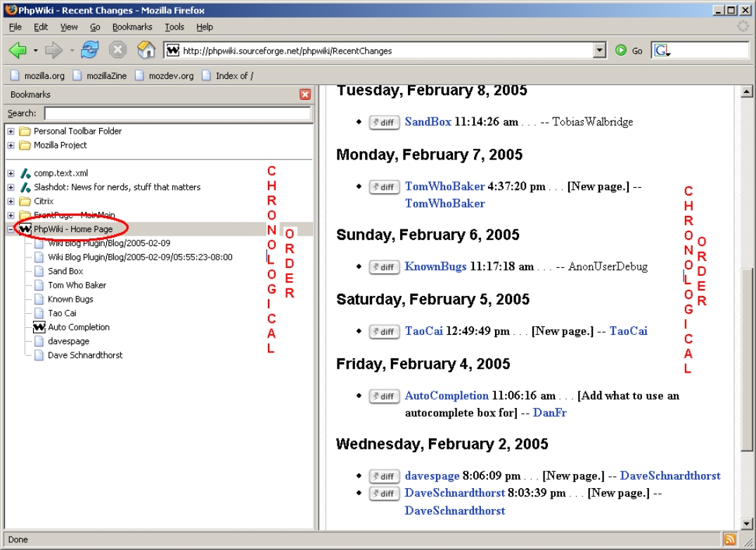The image size is (756, 550).
Task: Open the Edit menu
Action: (41, 27)
